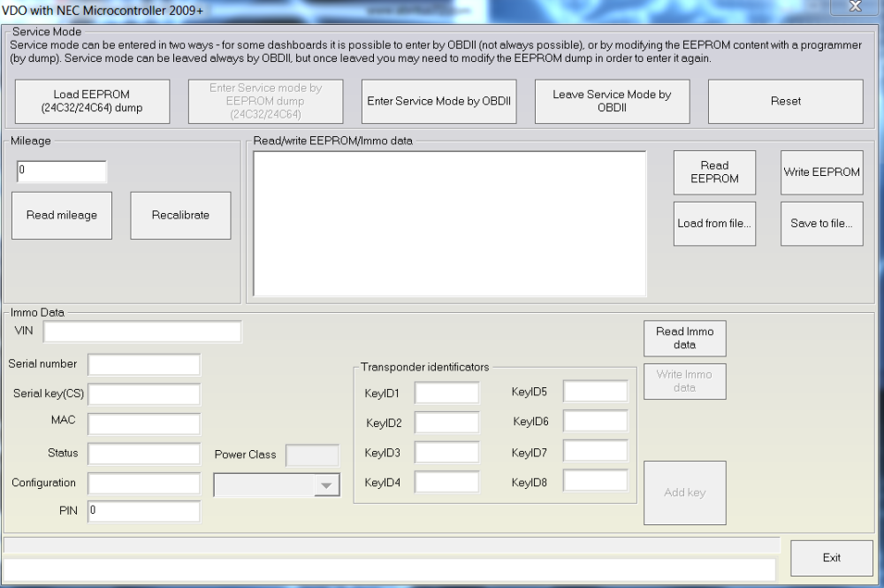This screenshot has height=588, width=884.
Task: Focus the KeyID5 field
Action: (x=595, y=391)
